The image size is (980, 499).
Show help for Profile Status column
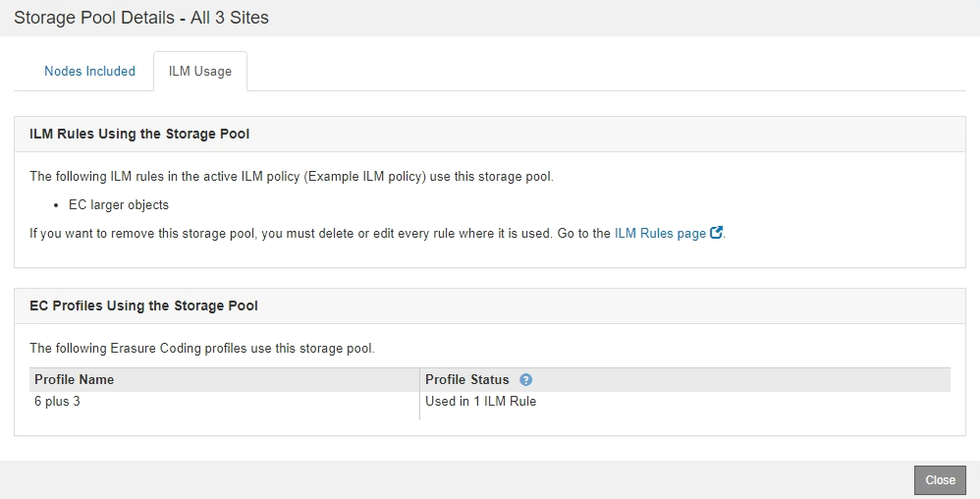click(x=526, y=380)
